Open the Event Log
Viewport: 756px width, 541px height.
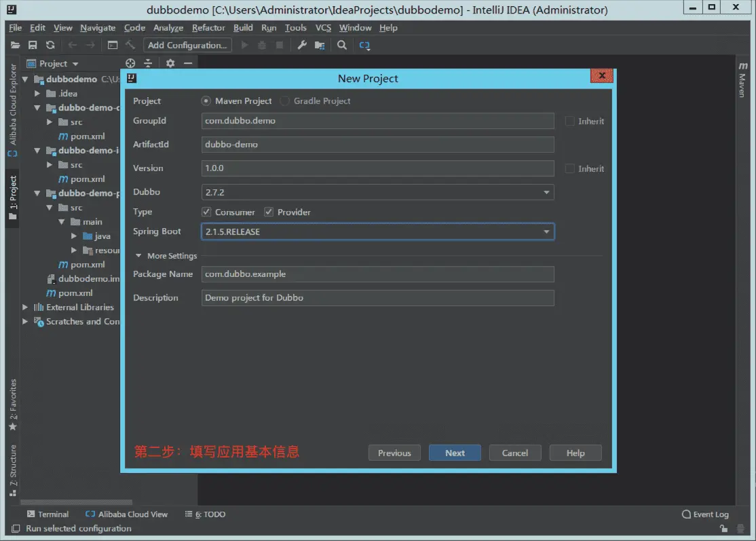(x=705, y=515)
